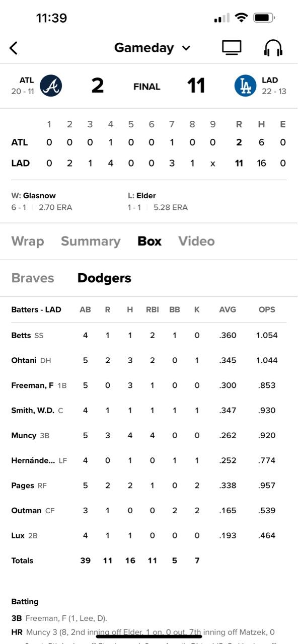Open the Video tab
The height and width of the screenshot is (644, 298).
point(196,241)
